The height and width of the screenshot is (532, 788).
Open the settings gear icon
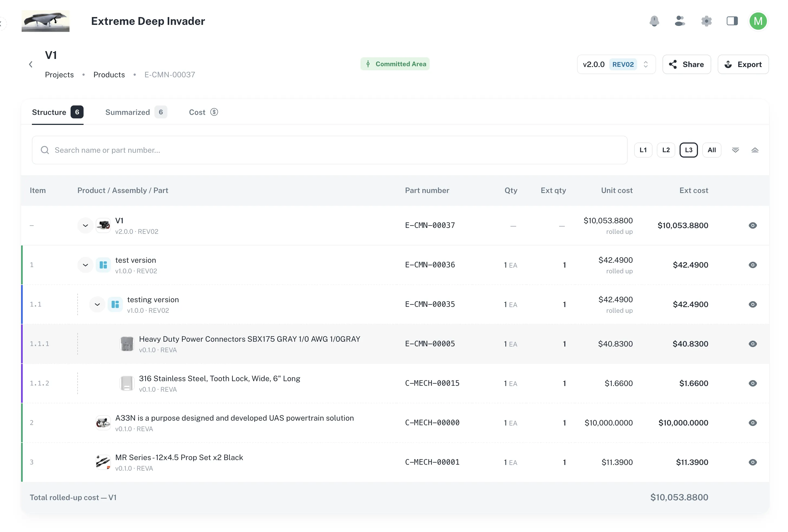[706, 21]
